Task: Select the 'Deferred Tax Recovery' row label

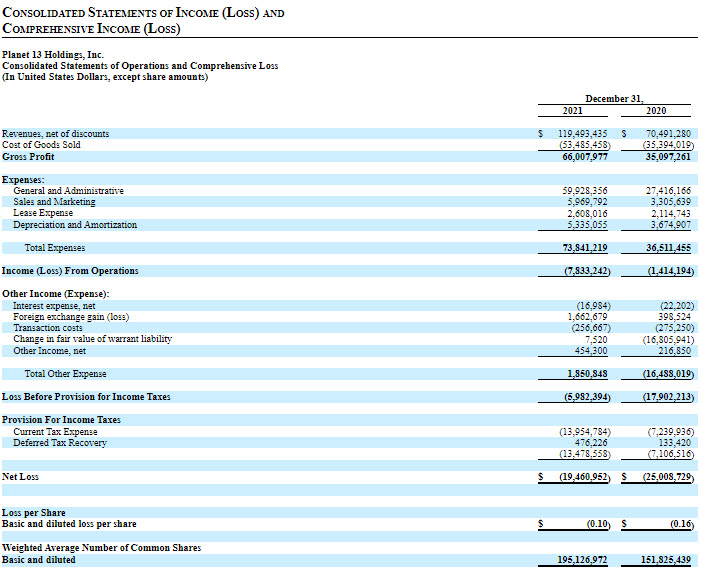Action: [60, 443]
